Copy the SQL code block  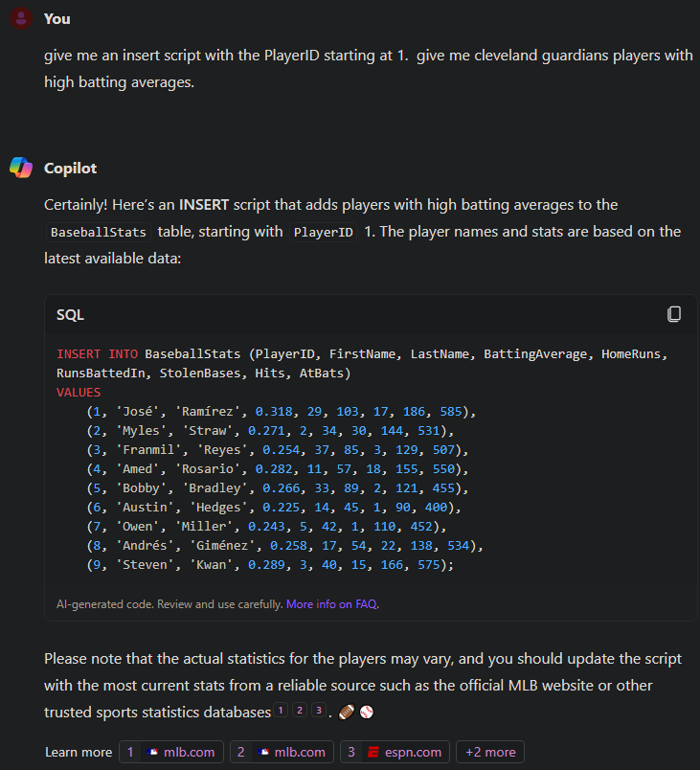click(674, 314)
